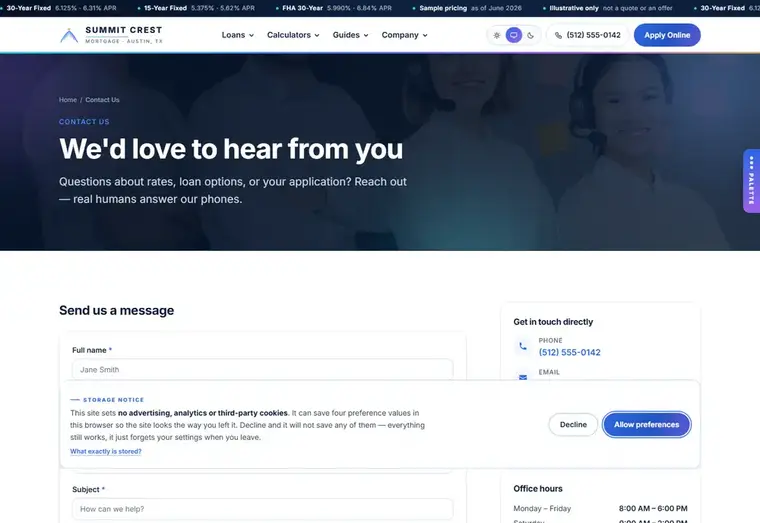Image resolution: width=760 pixels, height=523 pixels.
Task: Click the Summit Crest mountain logo icon
Action: pos(69,35)
